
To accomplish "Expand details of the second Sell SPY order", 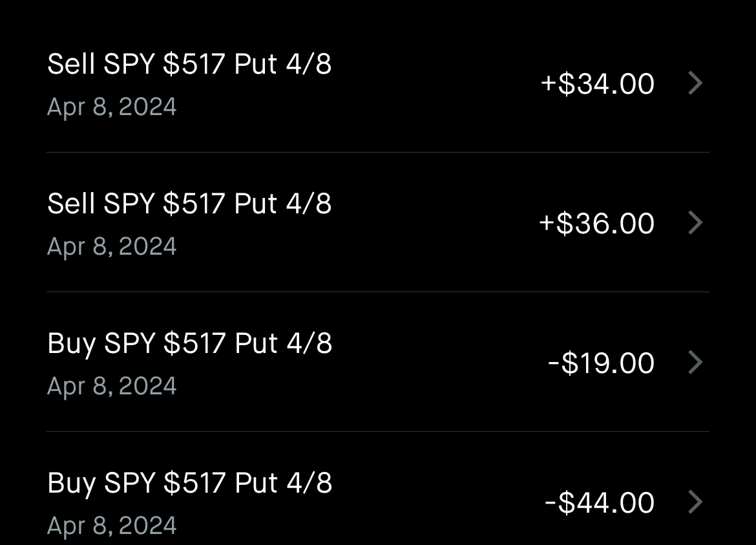I will pyautogui.click(x=377, y=223).
